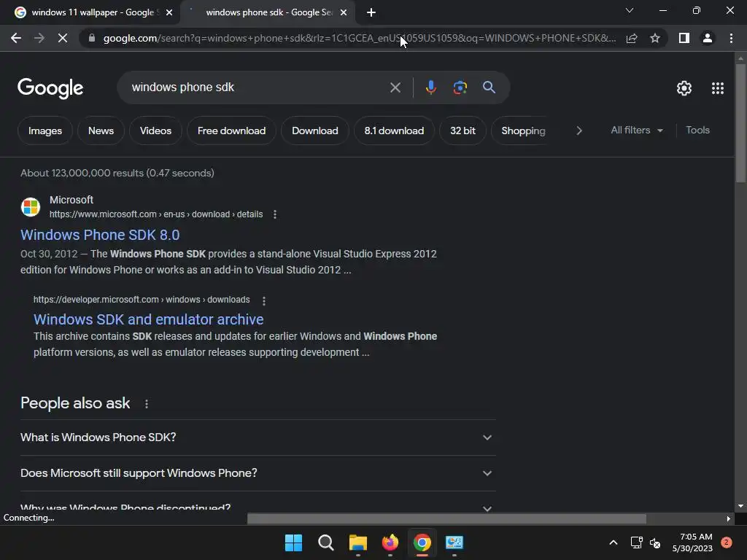Click the magnifier search button
747x560 pixels.
[489, 87]
